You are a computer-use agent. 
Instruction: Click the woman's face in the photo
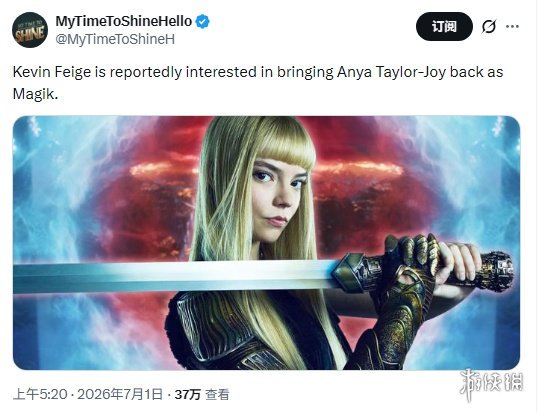278,199
